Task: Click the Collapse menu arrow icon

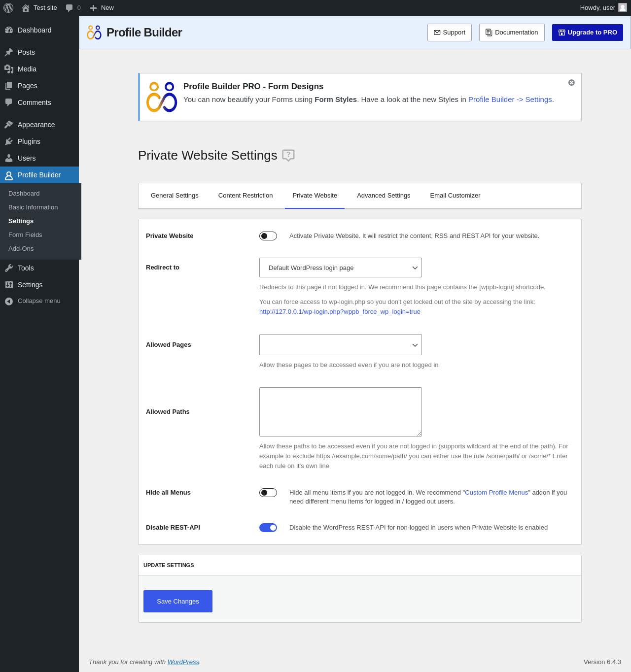Action: (x=9, y=301)
